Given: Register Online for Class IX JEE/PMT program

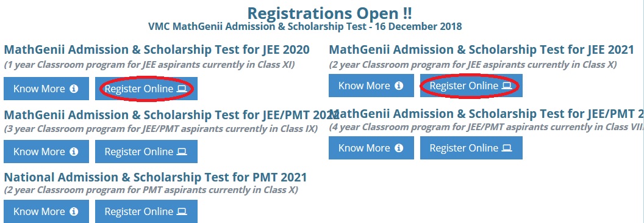Looking at the screenshot, I should pyautogui.click(x=146, y=152).
